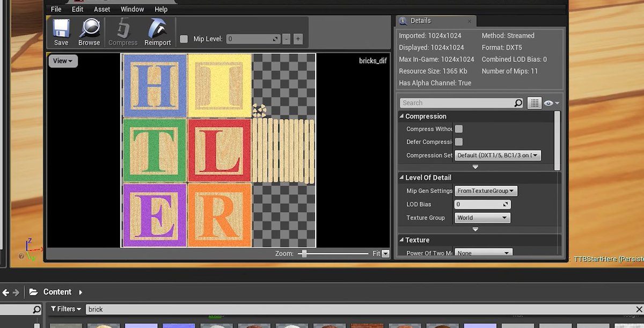The width and height of the screenshot is (644, 328).
Task: Click 'Combined LOD Bias: 0' text
Action: 514,60
